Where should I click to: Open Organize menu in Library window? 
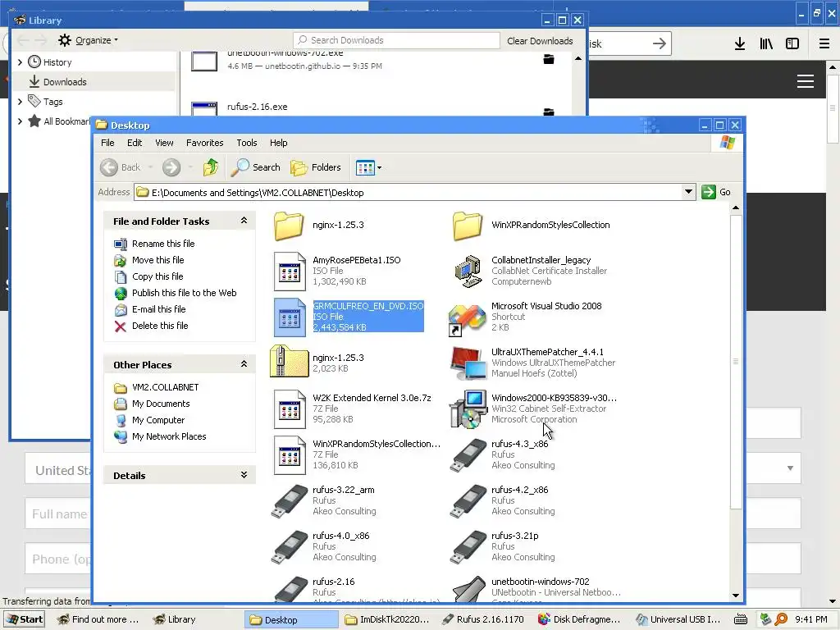point(89,40)
